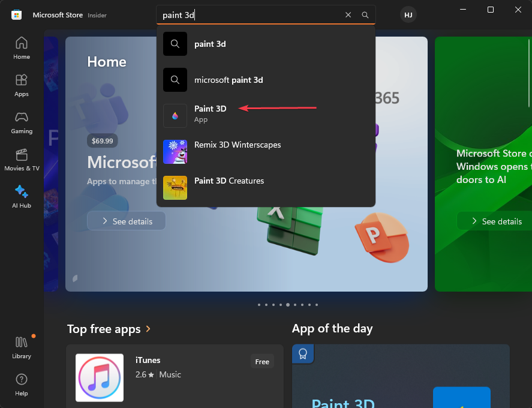Open the Movies & TV section
This screenshot has height=408, width=532.
[22, 160]
